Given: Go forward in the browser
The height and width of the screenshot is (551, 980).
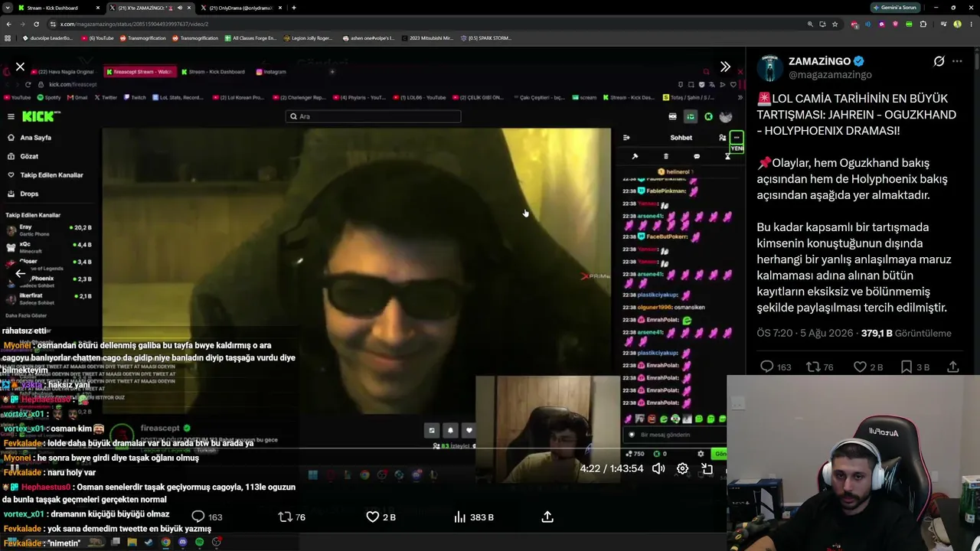Looking at the screenshot, I should click(x=24, y=24).
